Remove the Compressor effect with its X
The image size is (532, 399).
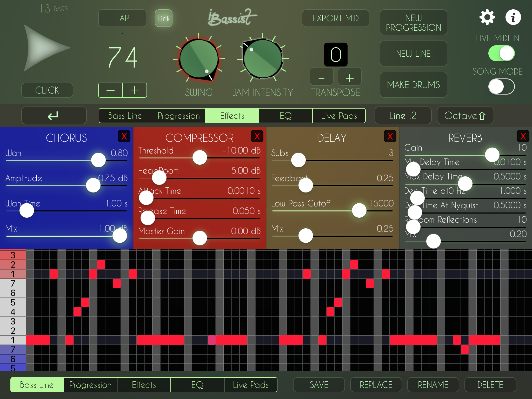(x=257, y=136)
